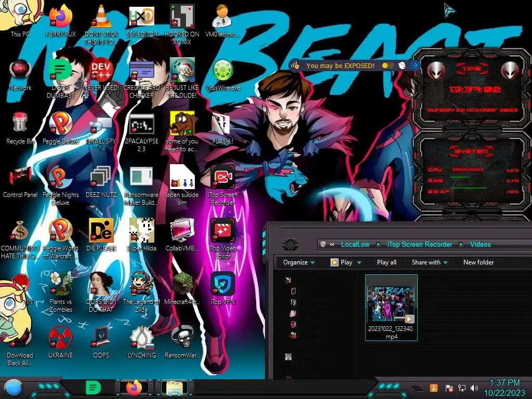Click the Explorer back navigation button
The image size is (532, 399).
290,244
